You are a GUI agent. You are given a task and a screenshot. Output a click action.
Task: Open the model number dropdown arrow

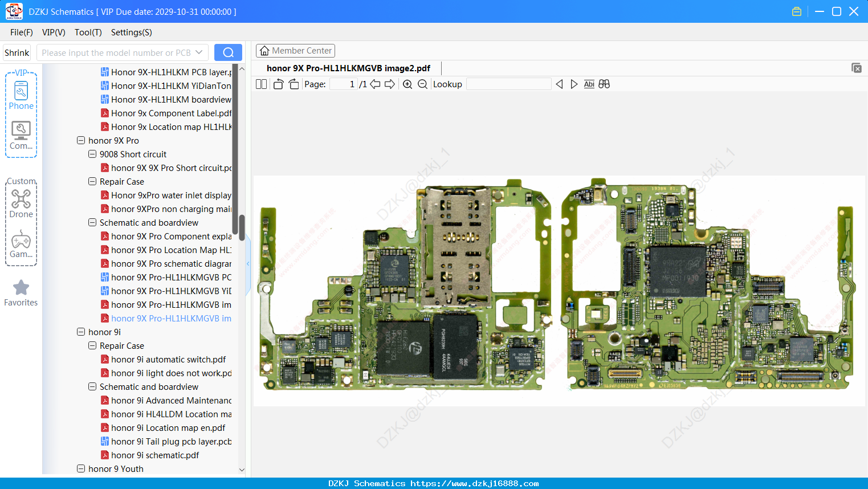coord(199,52)
